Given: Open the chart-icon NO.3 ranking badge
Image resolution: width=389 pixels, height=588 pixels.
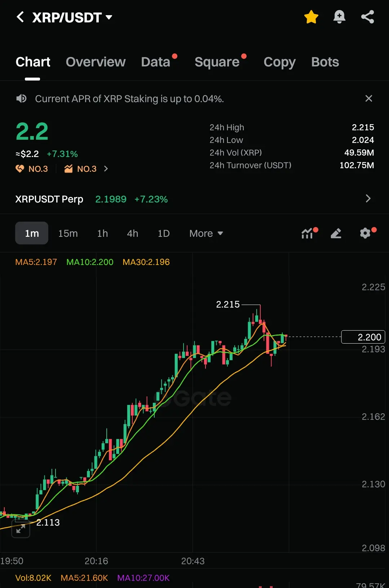Looking at the screenshot, I should pos(80,169).
